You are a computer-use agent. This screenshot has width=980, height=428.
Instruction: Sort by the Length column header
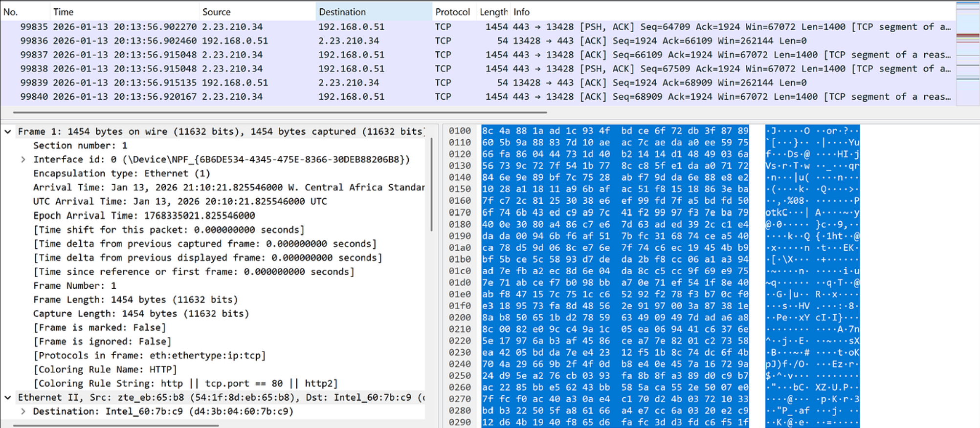493,12
